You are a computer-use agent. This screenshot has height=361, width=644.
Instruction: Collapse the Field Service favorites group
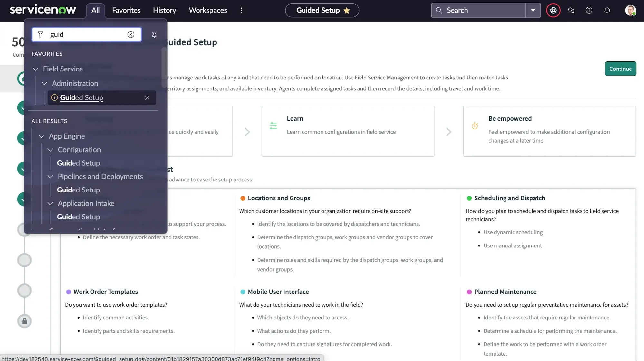(35, 69)
